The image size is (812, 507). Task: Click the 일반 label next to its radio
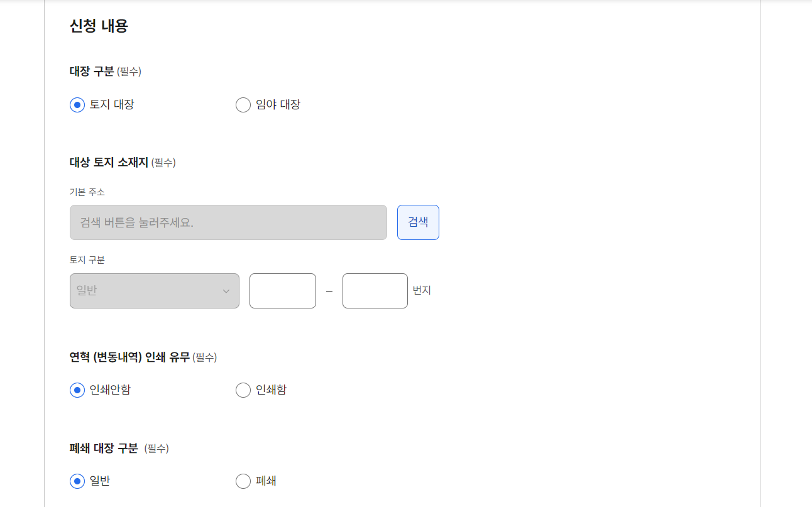[x=102, y=481]
